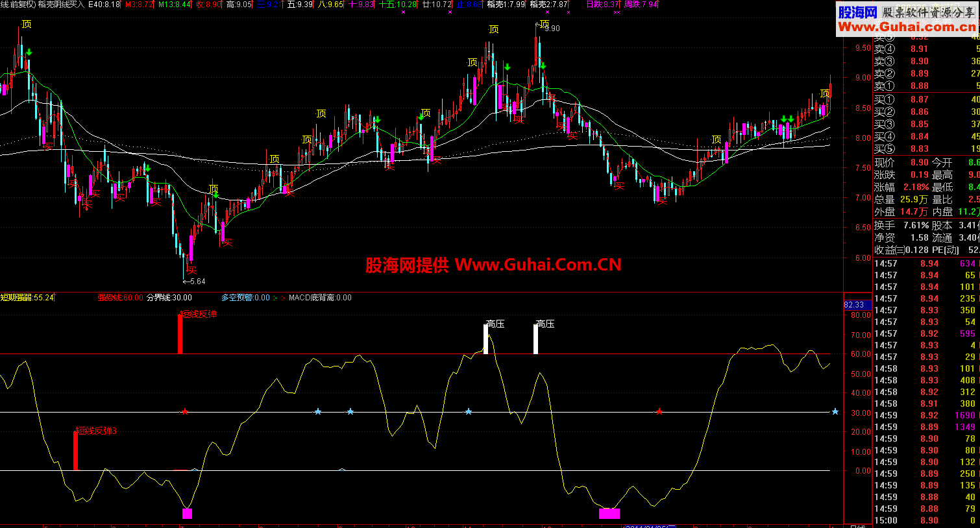This screenshot has width=980, height=528.
Task: Select the 卖② 8.89 ask row
Action: tap(927, 73)
